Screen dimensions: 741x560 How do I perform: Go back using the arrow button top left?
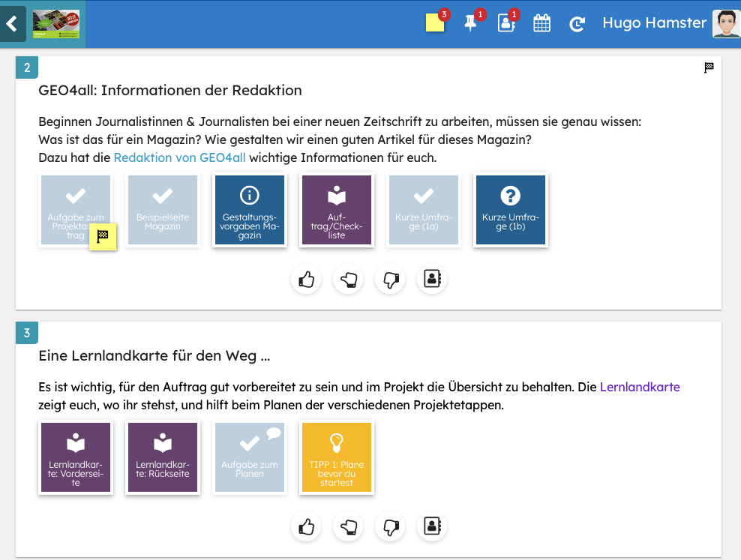12,23
